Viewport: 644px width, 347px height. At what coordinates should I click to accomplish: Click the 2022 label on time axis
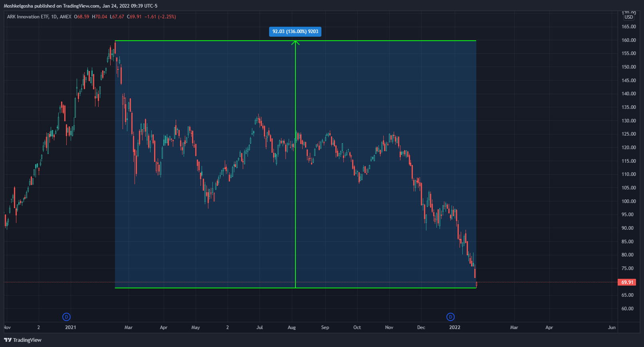point(455,327)
